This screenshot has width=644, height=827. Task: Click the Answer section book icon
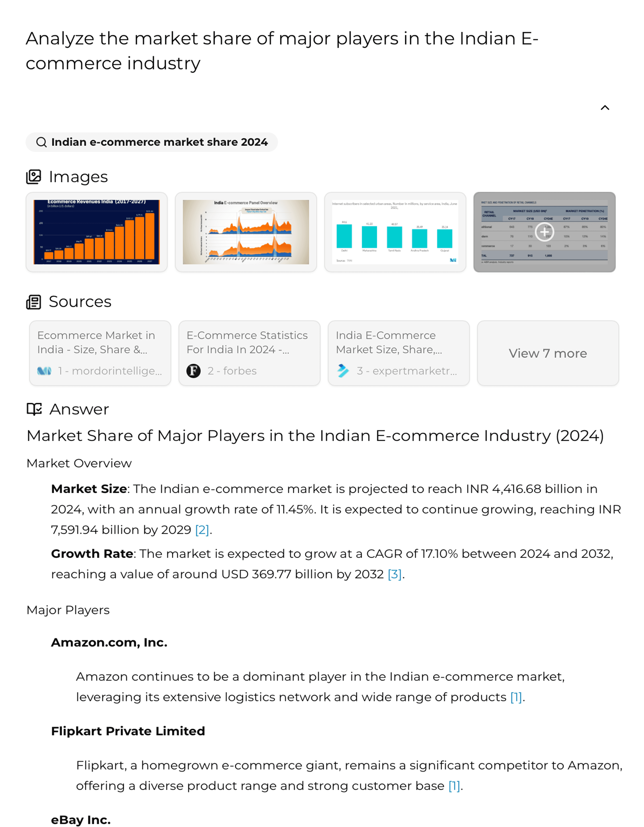pyautogui.click(x=35, y=409)
